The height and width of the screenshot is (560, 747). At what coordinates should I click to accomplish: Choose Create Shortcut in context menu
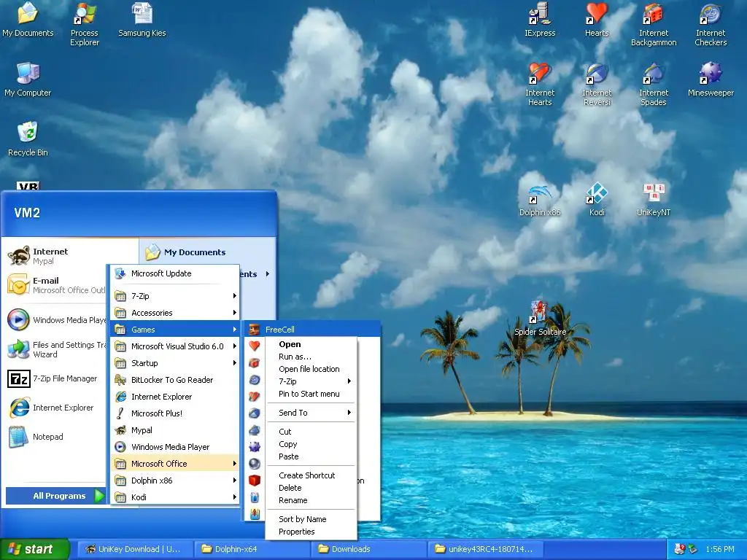pos(311,475)
